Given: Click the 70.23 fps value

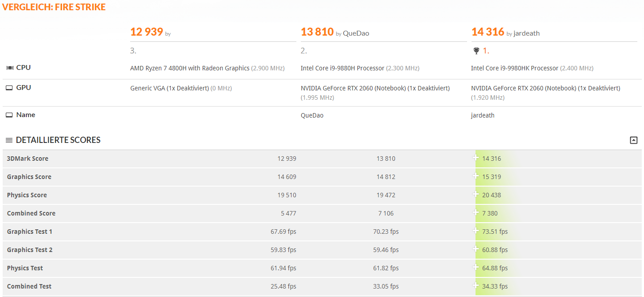Looking at the screenshot, I should 386,232.
